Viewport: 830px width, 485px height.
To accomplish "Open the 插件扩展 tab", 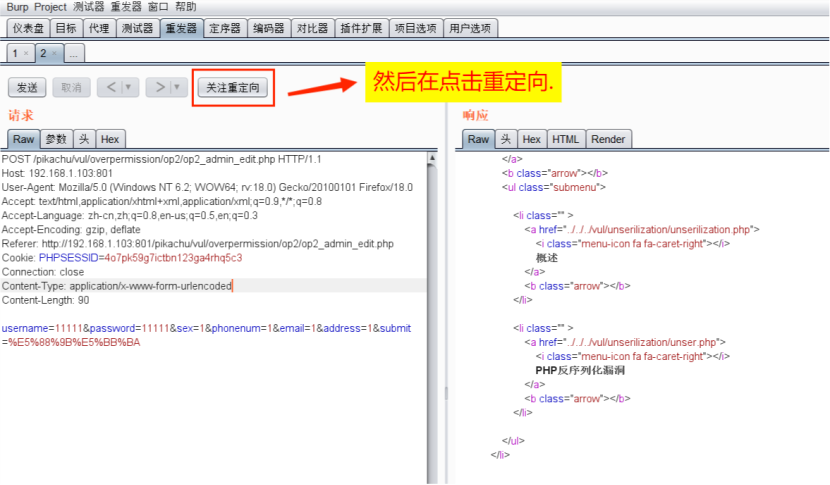I will click(362, 28).
